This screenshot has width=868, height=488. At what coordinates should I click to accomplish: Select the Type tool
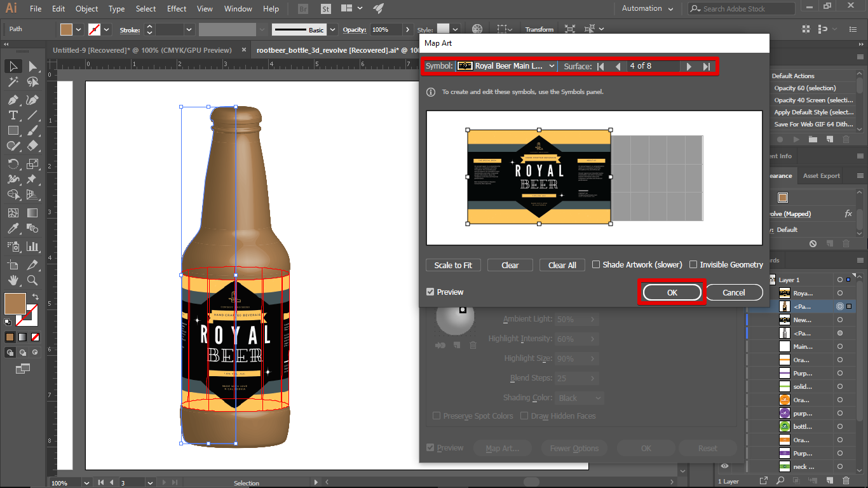point(13,114)
